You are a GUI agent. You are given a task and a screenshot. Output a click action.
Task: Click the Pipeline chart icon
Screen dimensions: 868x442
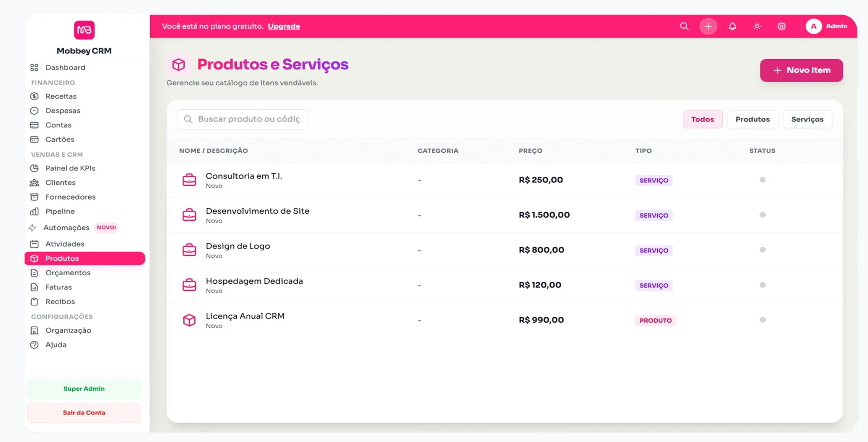click(35, 211)
